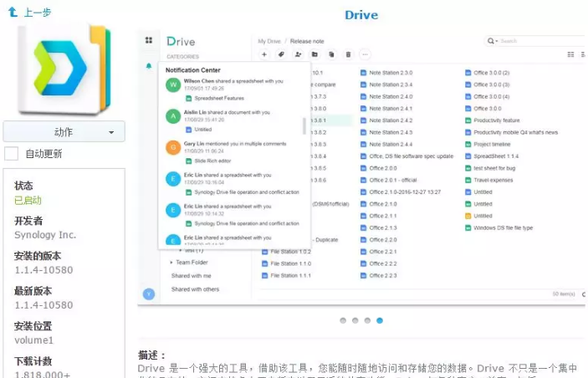
Task: Click the Office 2.1.3 document icon
Action: [363, 228]
